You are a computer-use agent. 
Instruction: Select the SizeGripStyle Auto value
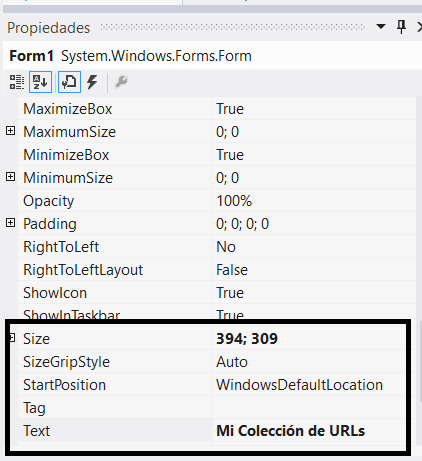pyautogui.click(x=309, y=362)
